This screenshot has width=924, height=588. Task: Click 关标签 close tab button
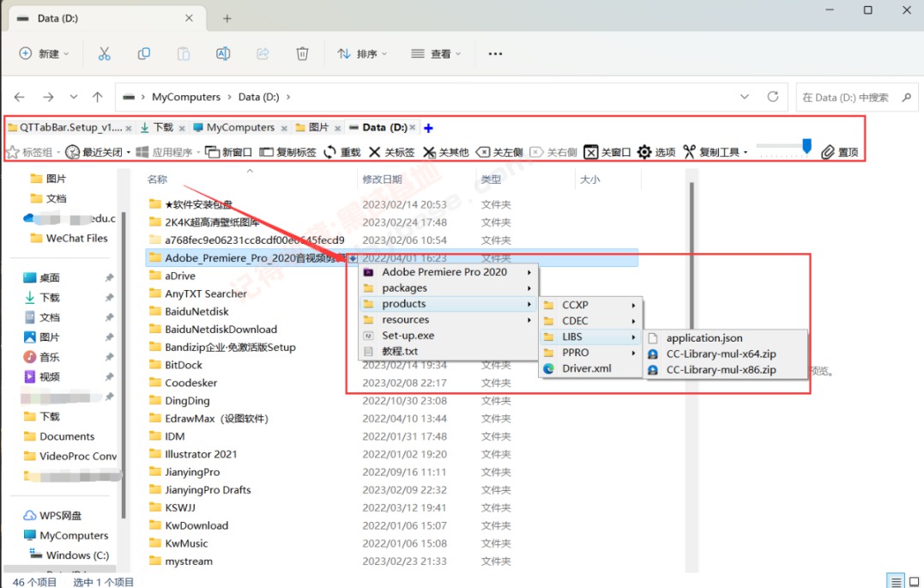[x=392, y=152]
